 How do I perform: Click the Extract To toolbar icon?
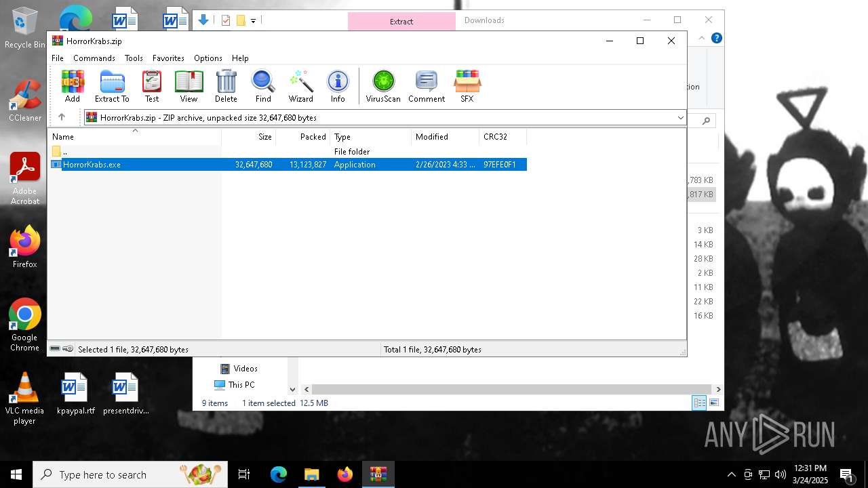pyautogui.click(x=112, y=86)
